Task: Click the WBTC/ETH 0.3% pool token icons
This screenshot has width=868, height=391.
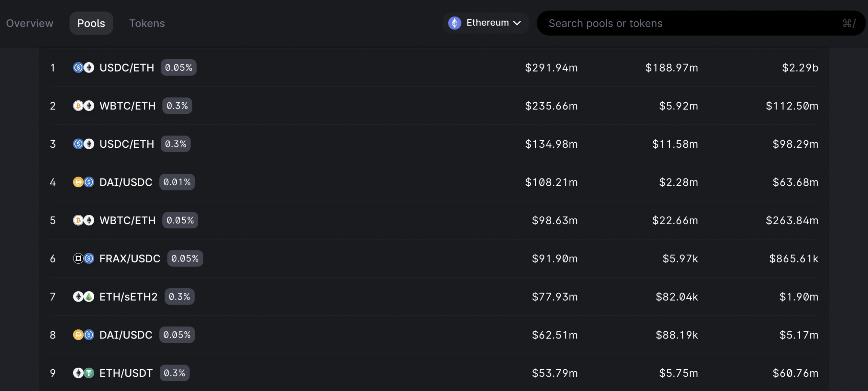Action: pyautogui.click(x=83, y=106)
